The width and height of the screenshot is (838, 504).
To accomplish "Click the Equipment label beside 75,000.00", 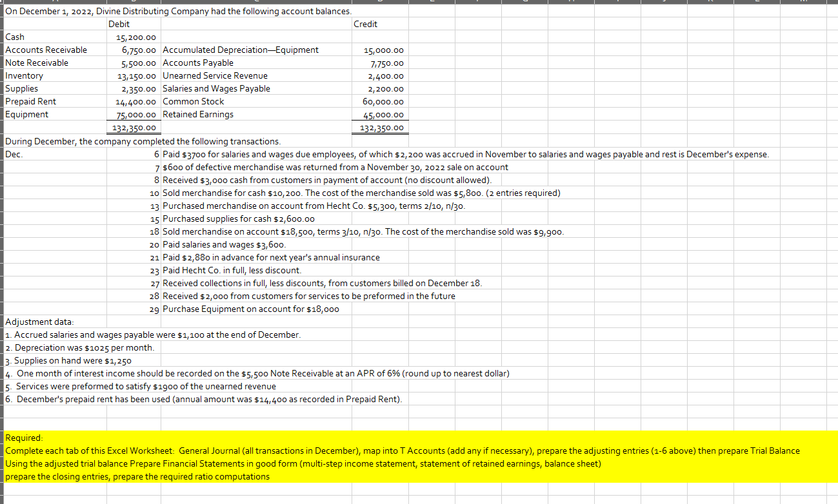I will point(26,114).
